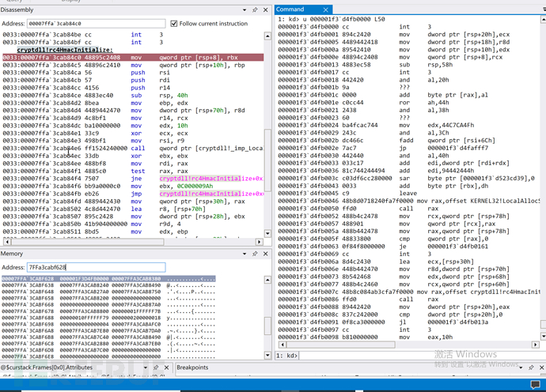This screenshot has height=392, width=546.
Task: Close the $curstack.Frames Attributes panel
Action: pyautogui.click(x=166, y=367)
